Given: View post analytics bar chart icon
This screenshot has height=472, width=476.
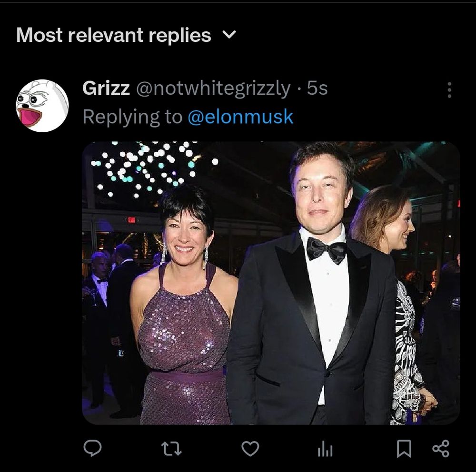Looking at the screenshot, I should point(325,448).
